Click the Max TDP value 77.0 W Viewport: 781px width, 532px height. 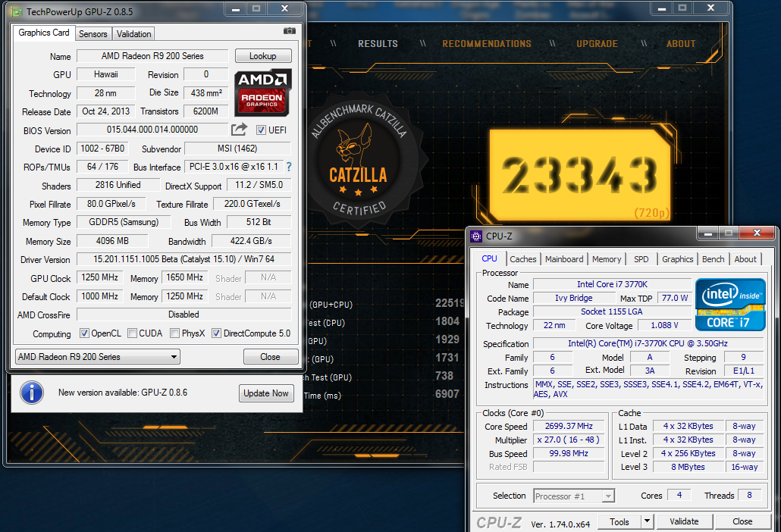pos(675,298)
